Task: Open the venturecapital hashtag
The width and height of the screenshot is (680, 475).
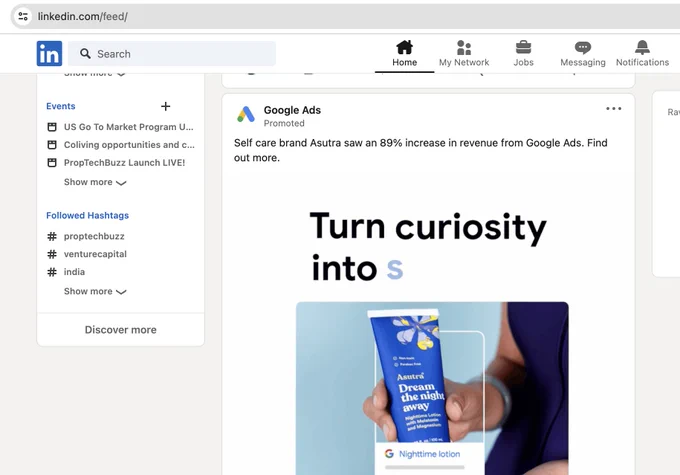Action: point(95,254)
